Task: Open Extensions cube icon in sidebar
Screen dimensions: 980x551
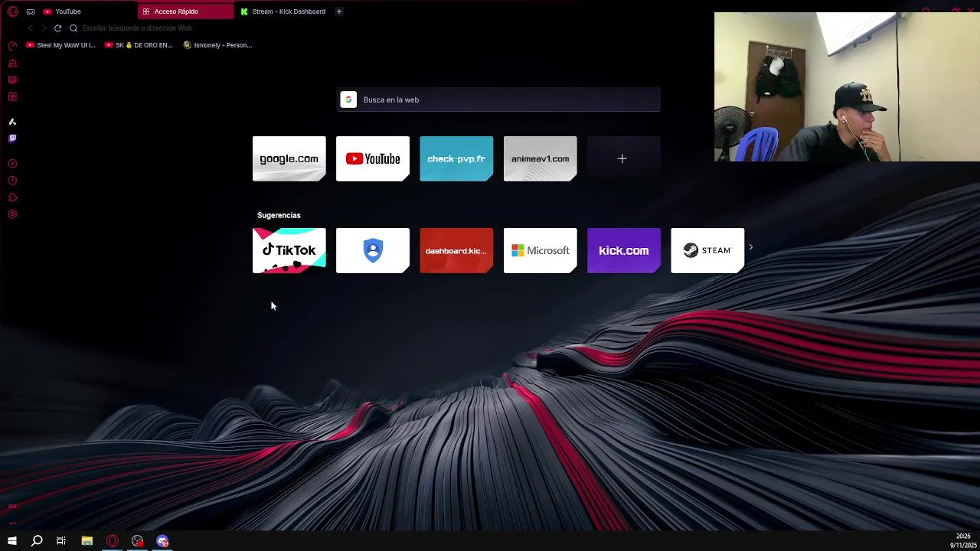Action: point(12,197)
